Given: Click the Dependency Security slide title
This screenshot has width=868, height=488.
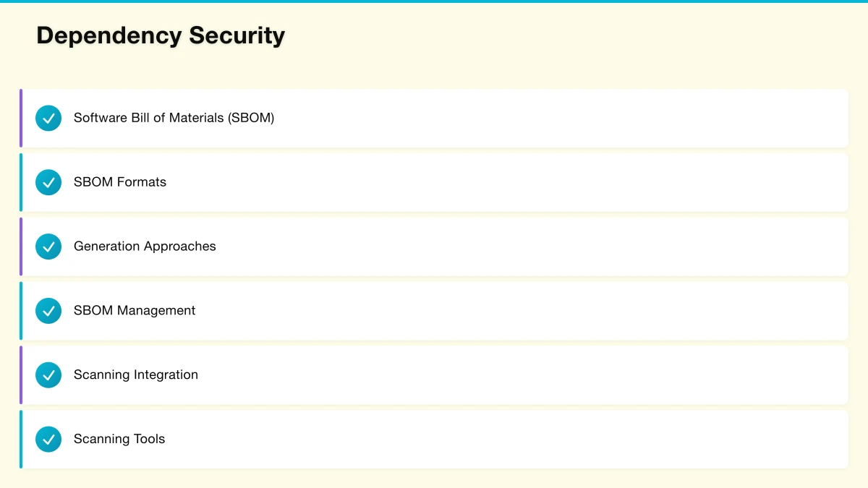Looking at the screenshot, I should pyautogui.click(x=161, y=35).
